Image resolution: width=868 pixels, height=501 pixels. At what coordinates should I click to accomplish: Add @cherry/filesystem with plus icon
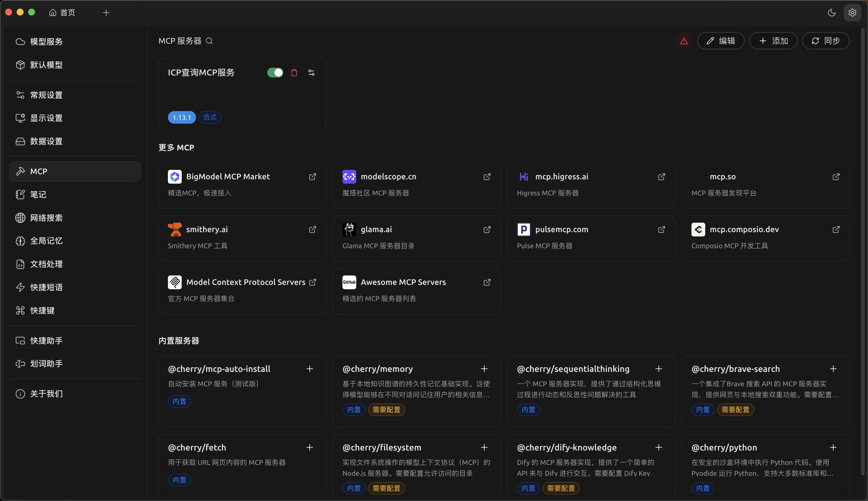(484, 447)
